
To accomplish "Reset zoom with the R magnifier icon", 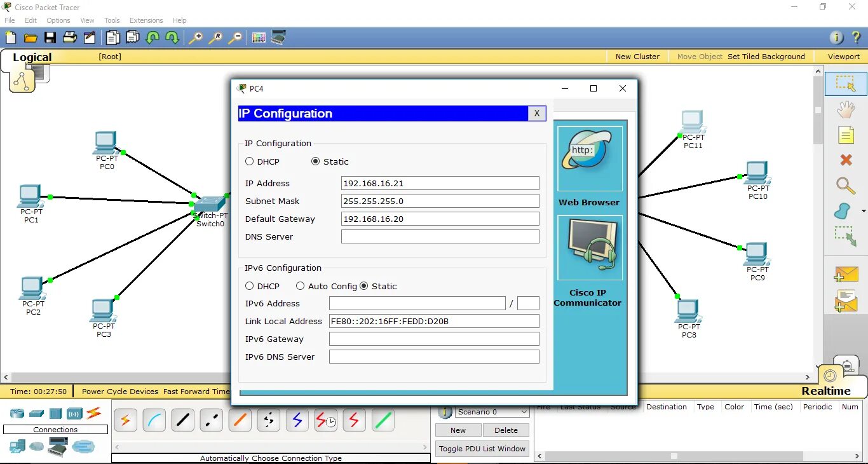I will tap(215, 38).
